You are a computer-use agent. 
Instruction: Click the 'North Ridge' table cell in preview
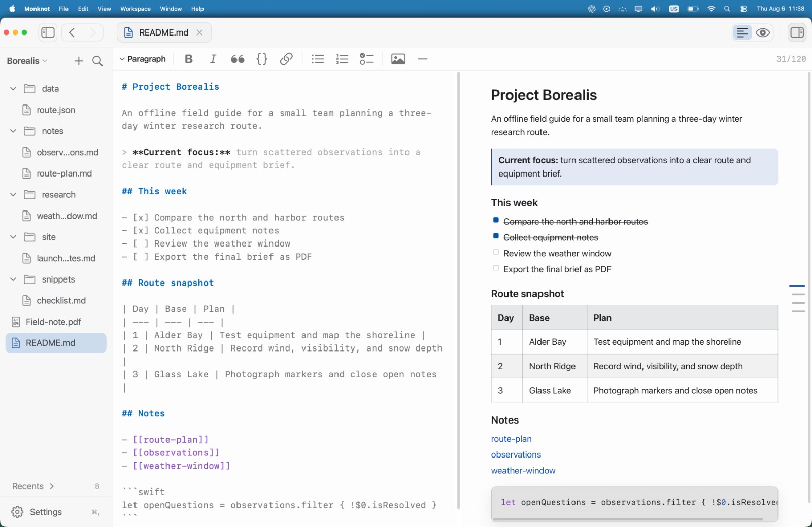555,366
